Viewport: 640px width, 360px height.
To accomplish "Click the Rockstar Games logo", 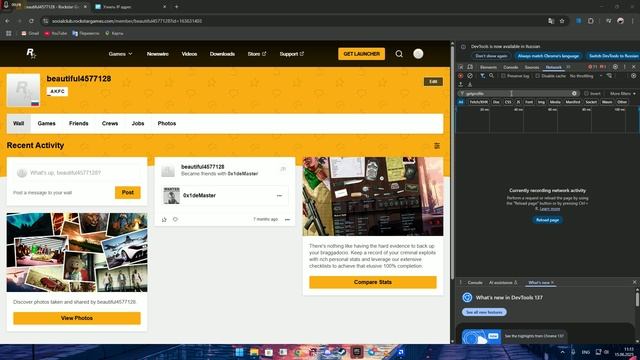I will click(x=31, y=53).
